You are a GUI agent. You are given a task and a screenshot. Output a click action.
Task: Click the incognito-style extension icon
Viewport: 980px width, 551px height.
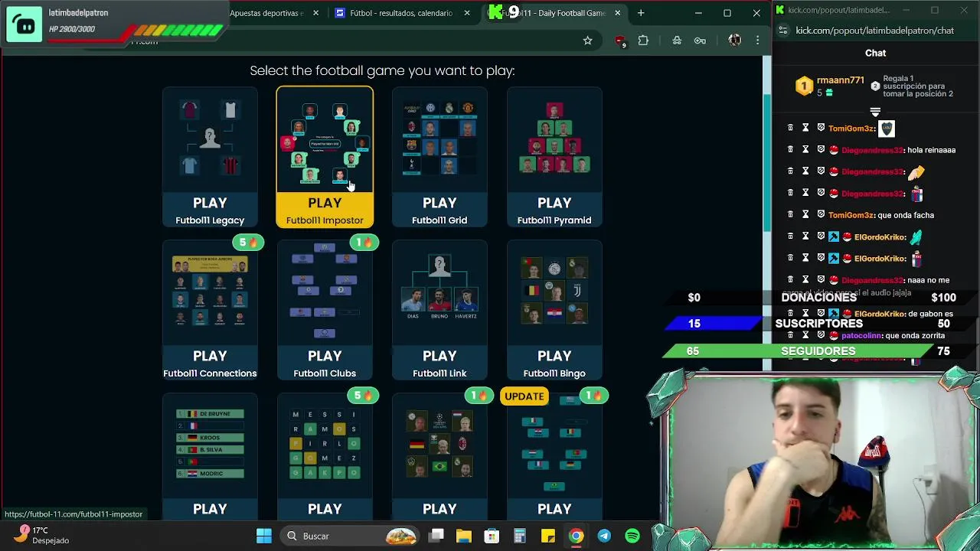tap(677, 41)
